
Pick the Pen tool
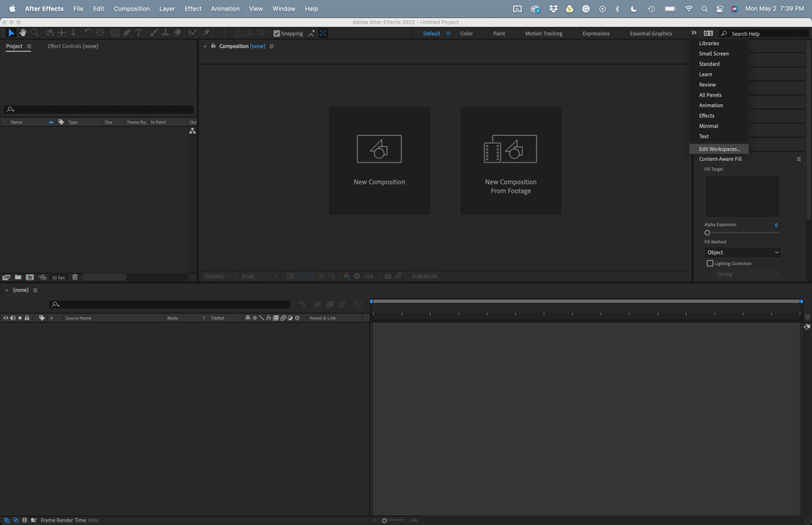coord(126,33)
